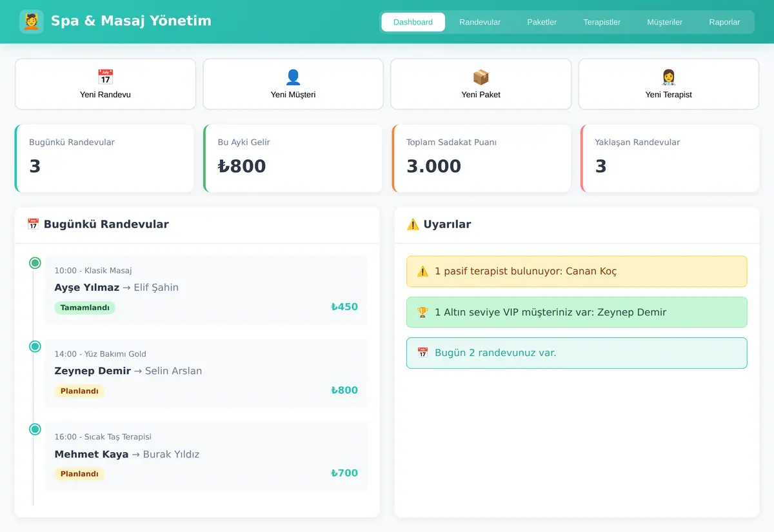Click the Tamamlandı status badge
This screenshot has width=774, height=532.
[x=84, y=308]
